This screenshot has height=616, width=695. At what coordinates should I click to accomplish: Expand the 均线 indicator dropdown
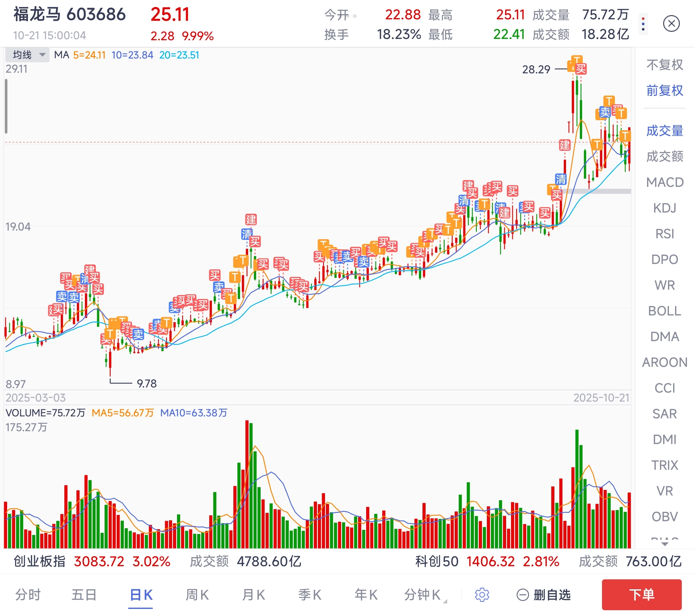(27, 55)
